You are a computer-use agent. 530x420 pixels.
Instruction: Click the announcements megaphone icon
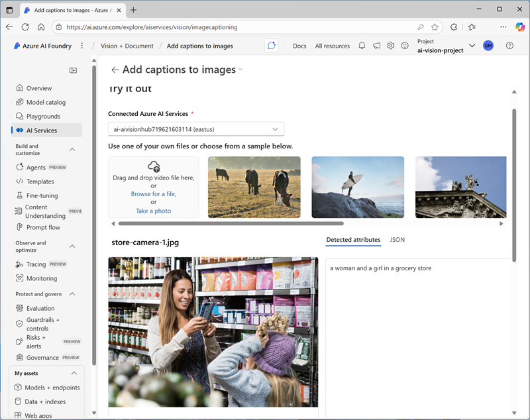[376, 46]
